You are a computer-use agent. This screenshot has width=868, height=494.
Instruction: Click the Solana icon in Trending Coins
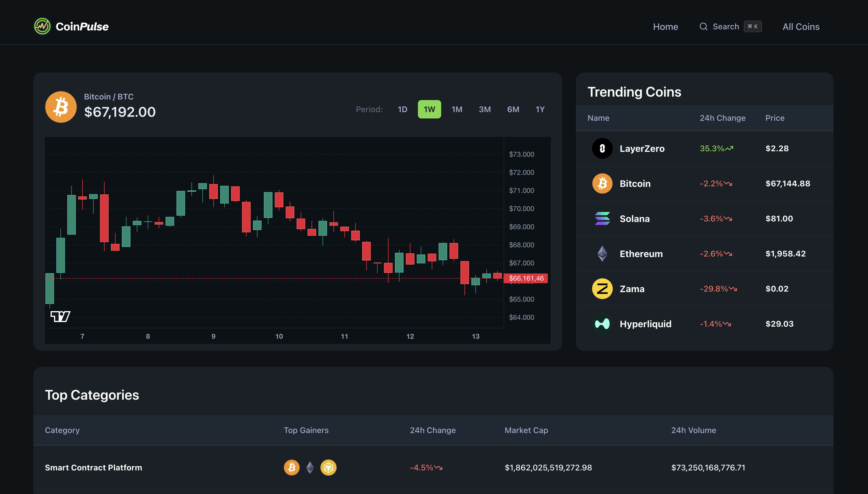pos(602,219)
